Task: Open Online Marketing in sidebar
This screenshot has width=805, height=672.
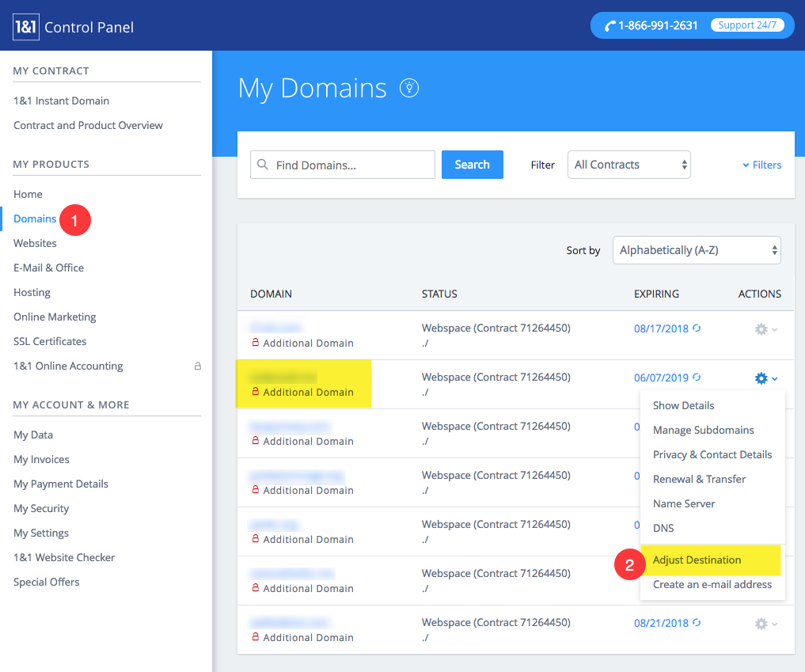Action: [x=55, y=317]
